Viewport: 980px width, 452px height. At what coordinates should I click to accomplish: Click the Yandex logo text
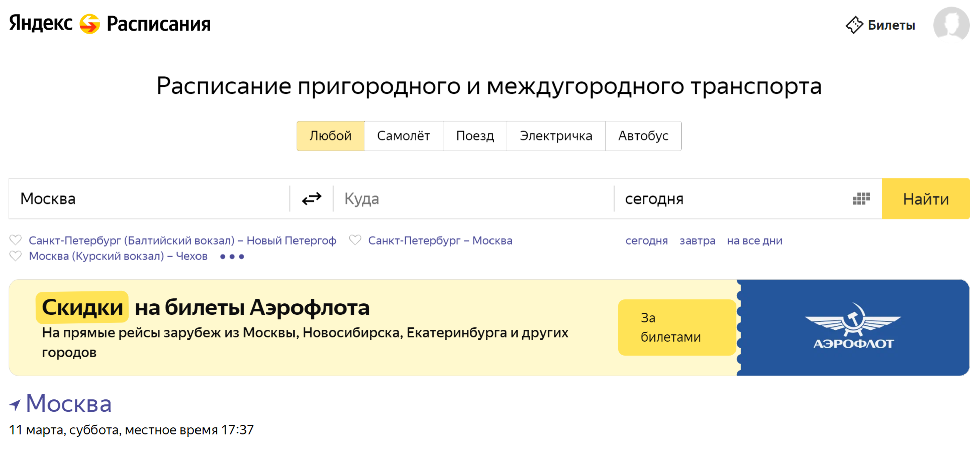point(41,23)
